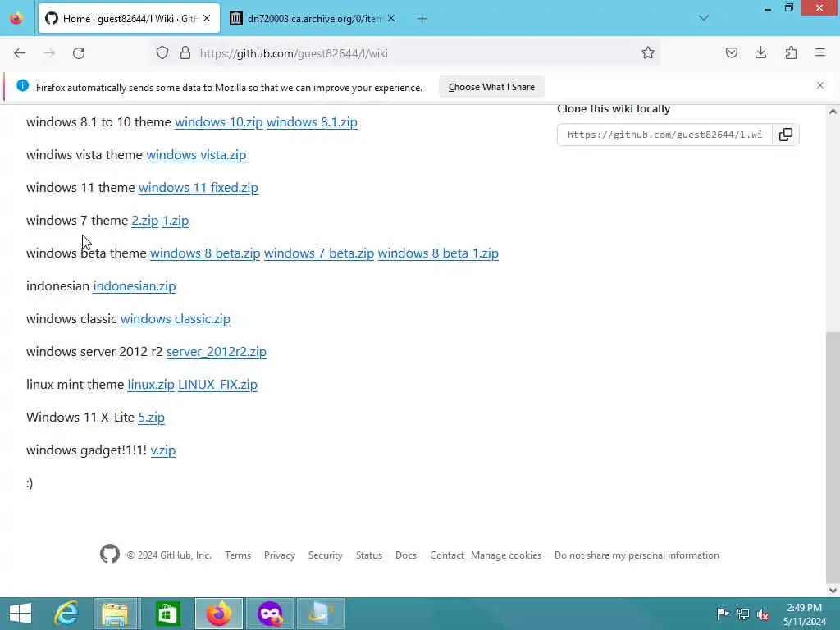Open the Firefox downloads panel

pyautogui.click(x=760, y=52)
